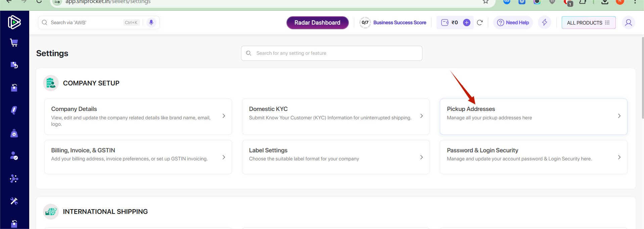644x229 pixels.
Task: Open the orders cart icon in sidebar
Action: [x=14, y=43]
